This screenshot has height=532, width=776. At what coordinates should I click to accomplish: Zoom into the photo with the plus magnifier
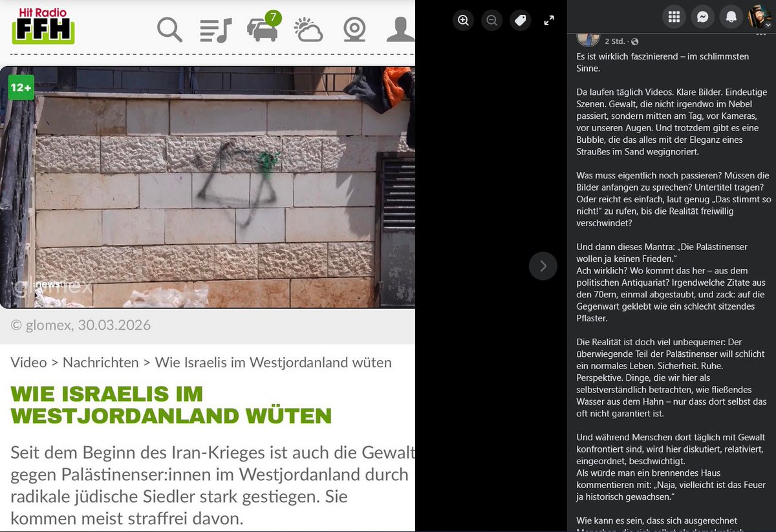coord(463,20)
